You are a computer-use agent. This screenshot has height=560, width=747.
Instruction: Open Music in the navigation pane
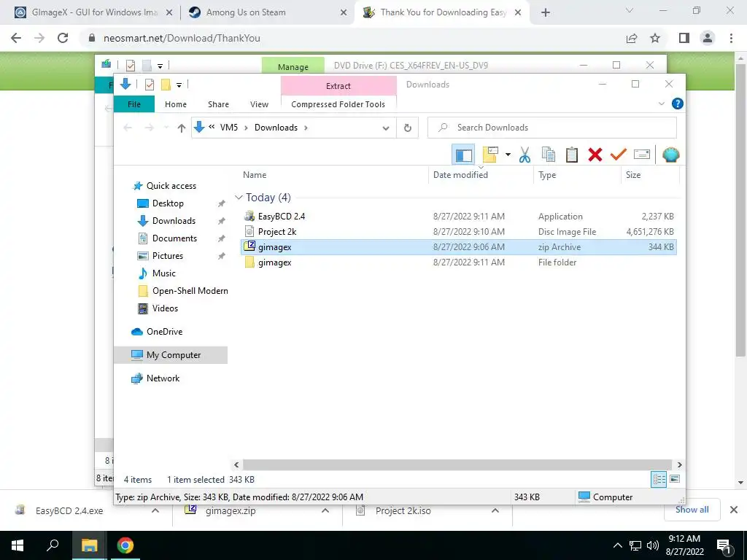click(x=164, y=273)
